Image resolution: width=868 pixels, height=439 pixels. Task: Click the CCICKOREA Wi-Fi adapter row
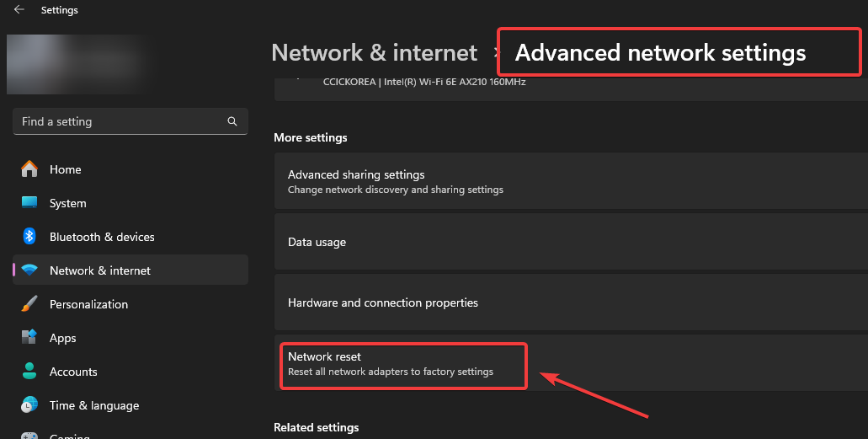[x=572, y=88]
